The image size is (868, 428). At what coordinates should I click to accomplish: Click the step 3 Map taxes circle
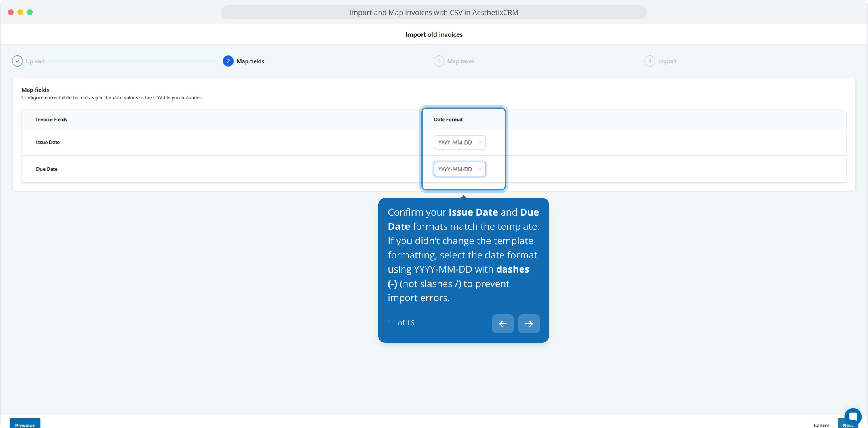[439, 61]
